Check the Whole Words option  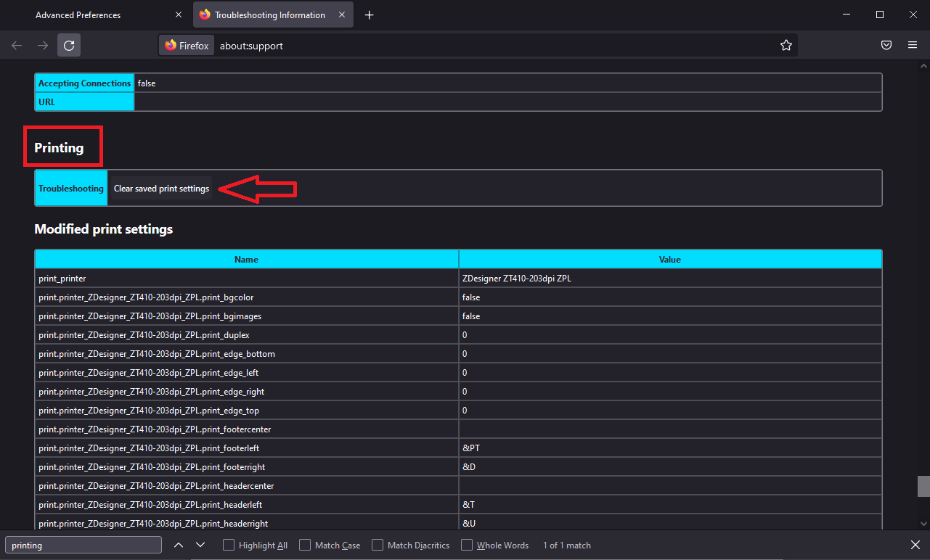tap(467, 545)
